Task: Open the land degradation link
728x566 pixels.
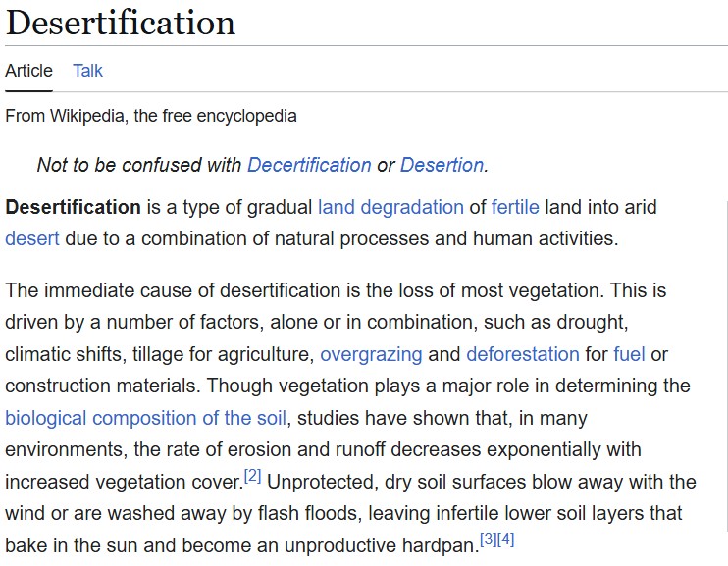Action: [x=390, y=208]
